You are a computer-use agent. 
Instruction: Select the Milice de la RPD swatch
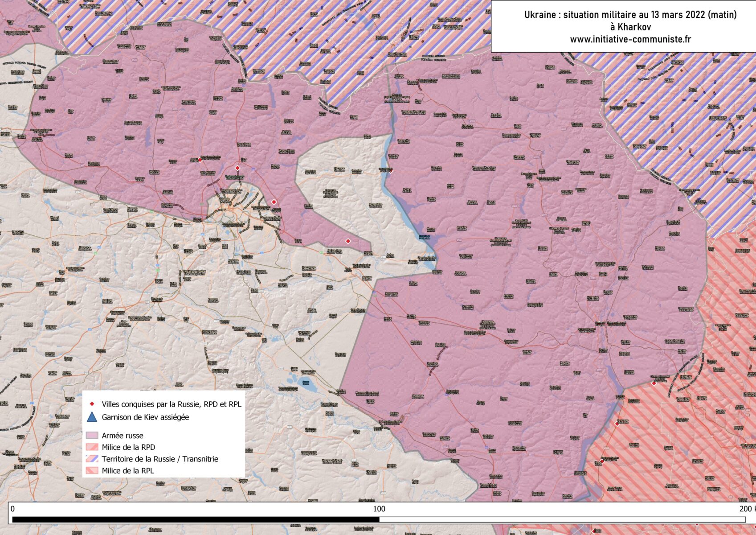pyautogui.click(x=92, y=447)
